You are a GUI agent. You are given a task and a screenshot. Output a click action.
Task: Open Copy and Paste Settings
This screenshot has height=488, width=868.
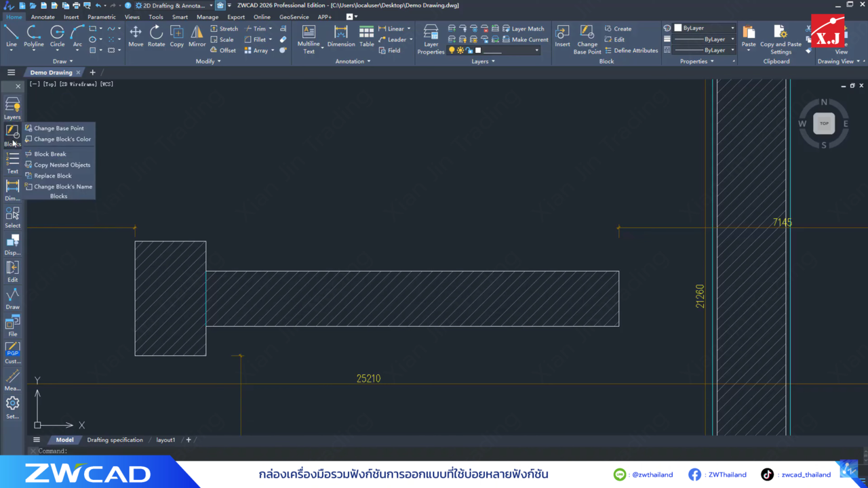click(x=781, y=39)
